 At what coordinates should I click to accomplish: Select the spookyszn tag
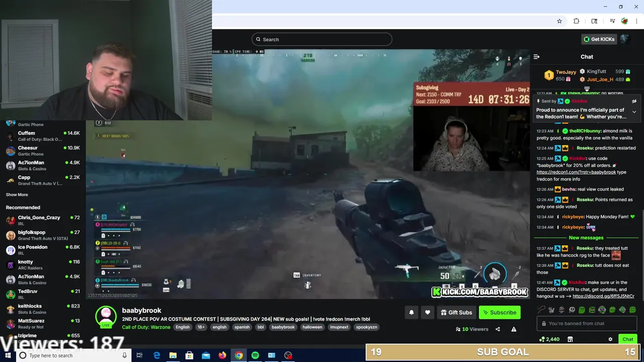click(366, 327)
